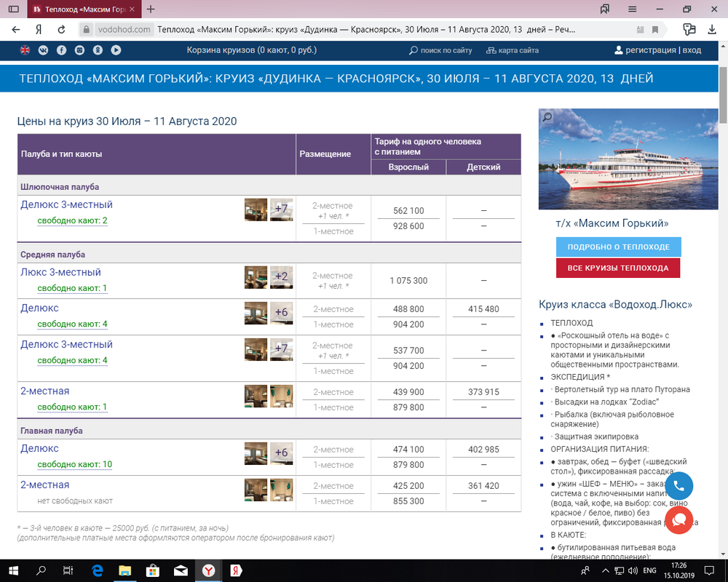Open '2-местная' link with free cabin: 1
This screenshot has height=582, width=728.
click(44, 391)
